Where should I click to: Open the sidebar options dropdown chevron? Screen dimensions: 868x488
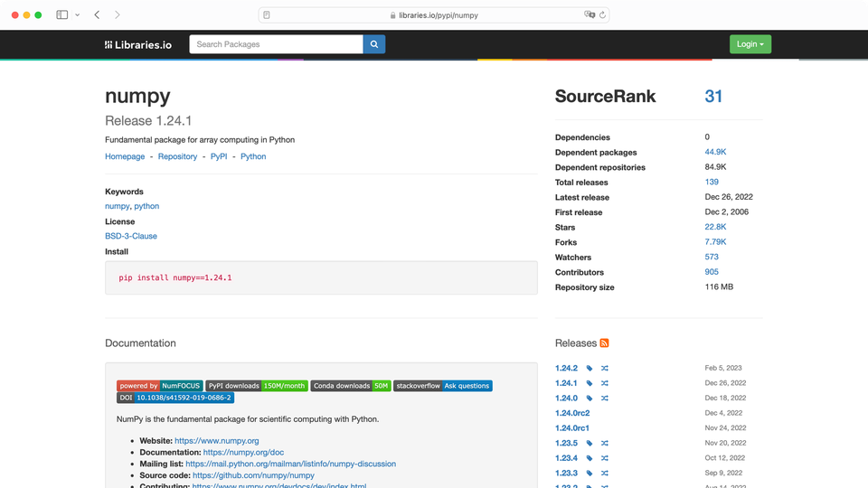[x=78, y=15]
